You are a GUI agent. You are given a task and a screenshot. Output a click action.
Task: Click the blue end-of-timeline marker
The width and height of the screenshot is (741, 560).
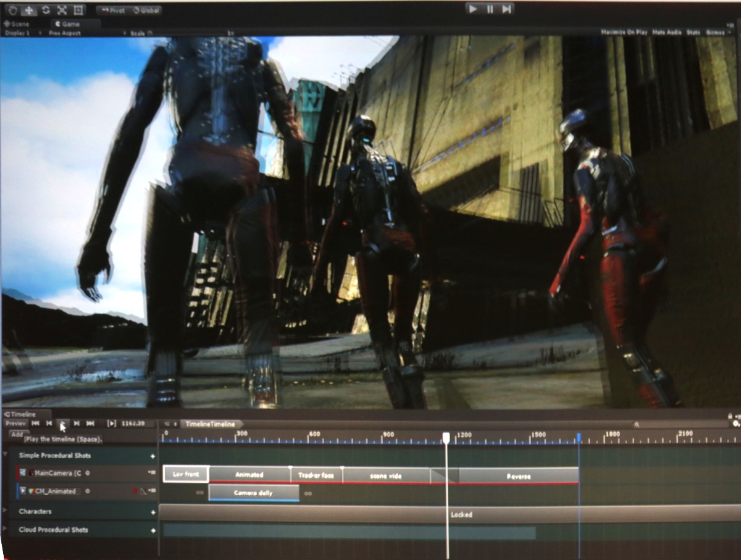click(x=579, y=437)
